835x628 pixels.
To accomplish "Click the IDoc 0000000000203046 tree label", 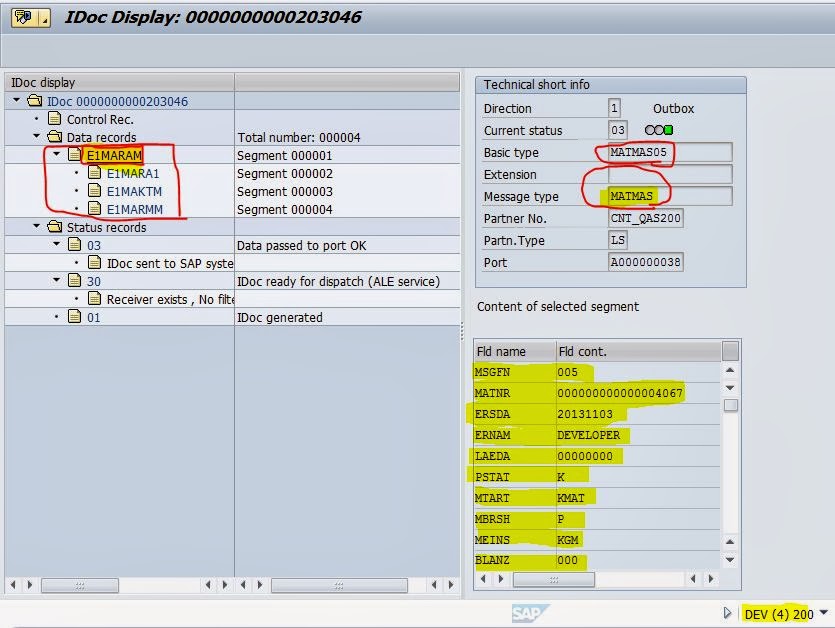I will (118, 101).
